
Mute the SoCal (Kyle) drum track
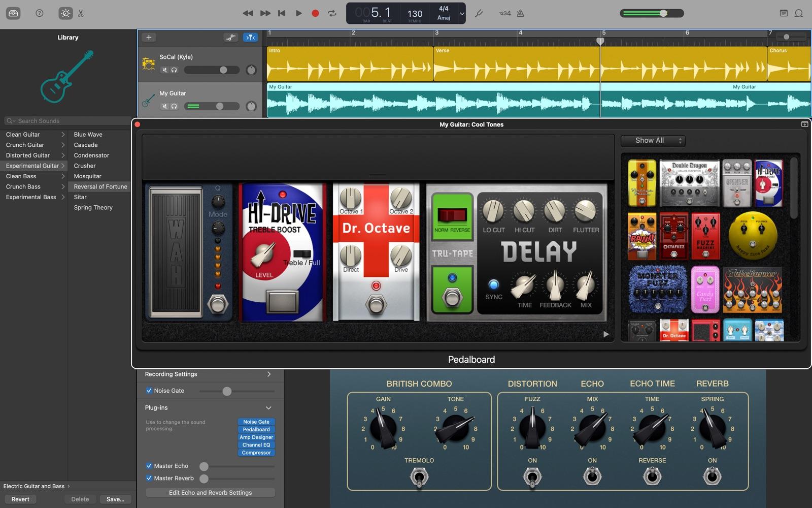click(164, 70)
